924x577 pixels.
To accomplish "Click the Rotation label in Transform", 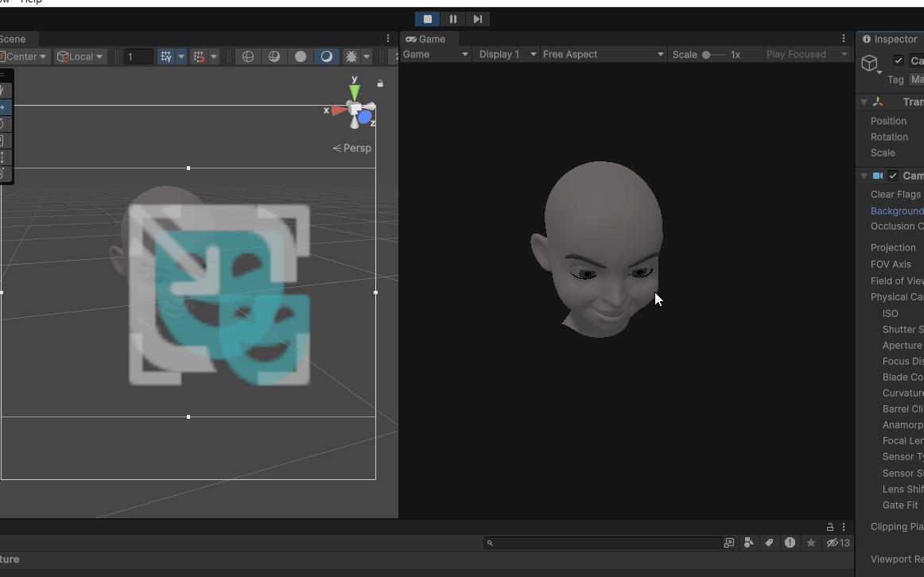I will coord(889,137).
